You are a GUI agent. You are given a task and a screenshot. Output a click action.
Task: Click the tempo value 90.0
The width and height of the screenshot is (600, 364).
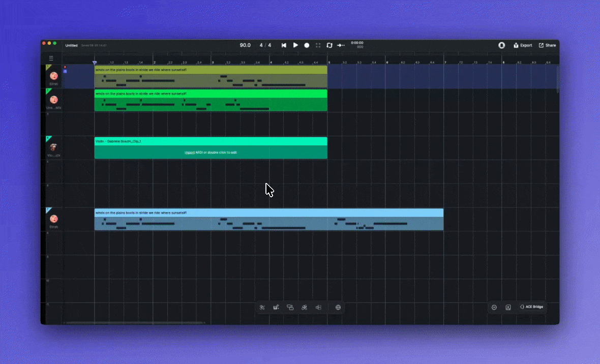[245, 45]
